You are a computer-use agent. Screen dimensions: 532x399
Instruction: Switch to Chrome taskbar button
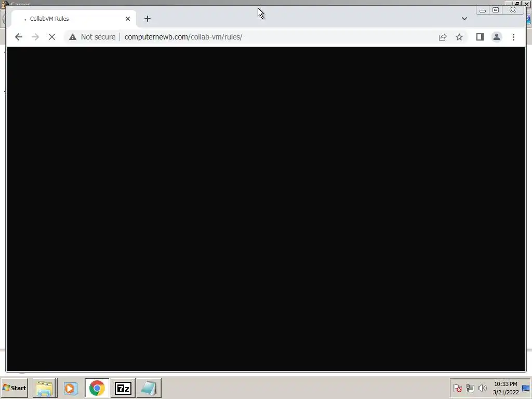(x=97, y=388)
